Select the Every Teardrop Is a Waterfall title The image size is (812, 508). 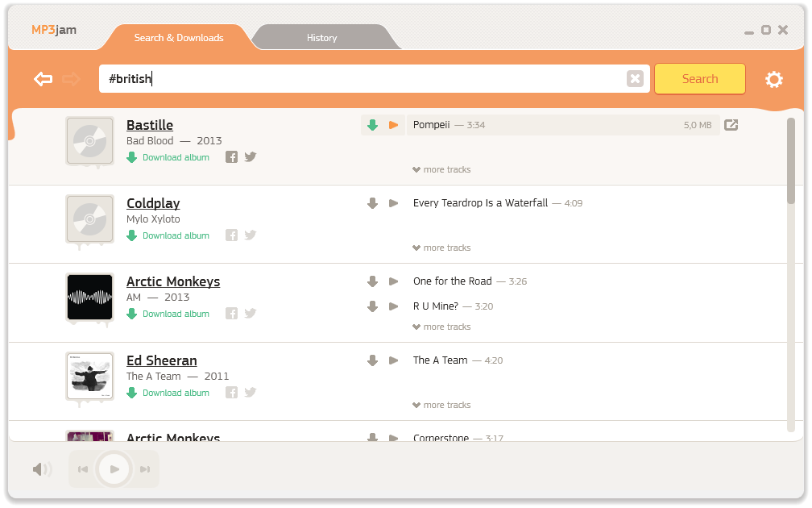pos(481,203)
